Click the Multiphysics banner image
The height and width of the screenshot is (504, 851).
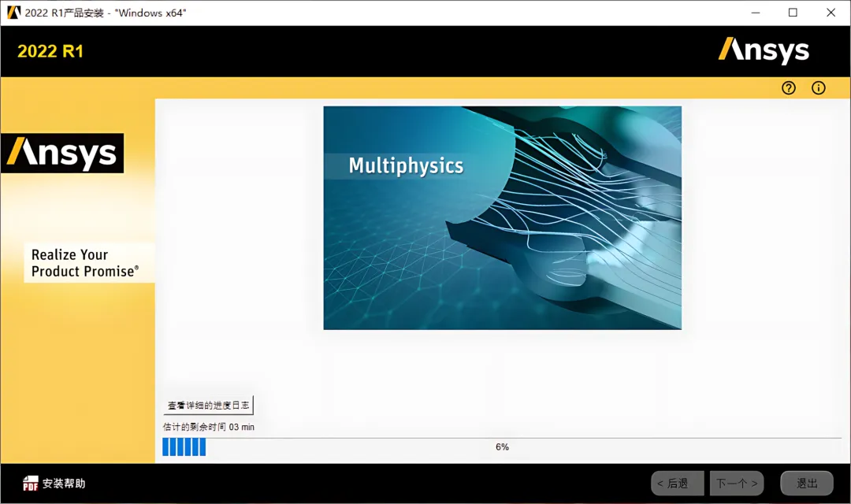[x=502, y=217]
